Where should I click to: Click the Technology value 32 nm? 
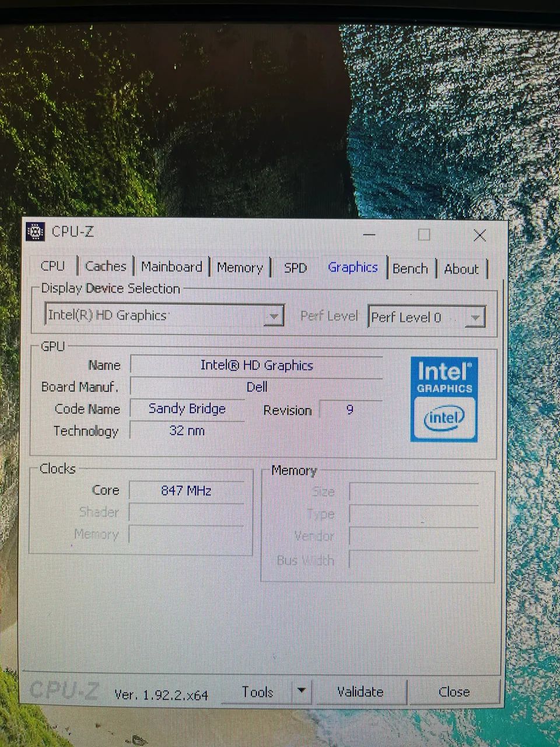187,431
